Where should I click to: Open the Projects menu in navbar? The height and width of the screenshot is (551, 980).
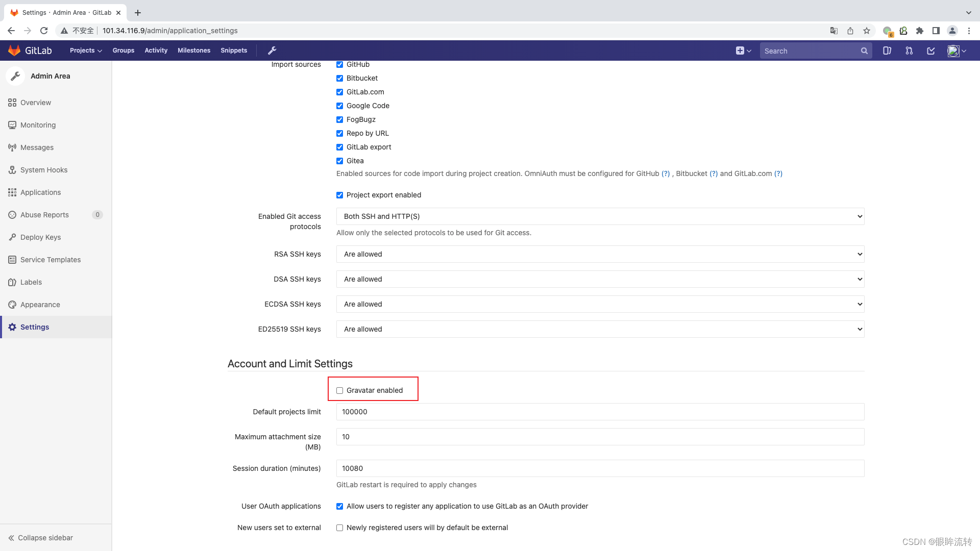86,51
